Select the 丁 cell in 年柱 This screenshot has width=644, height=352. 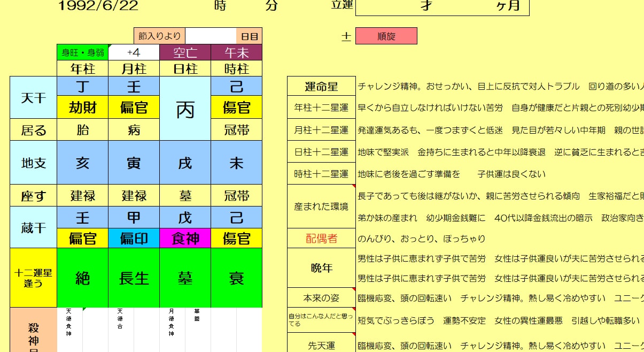point(82,86)
